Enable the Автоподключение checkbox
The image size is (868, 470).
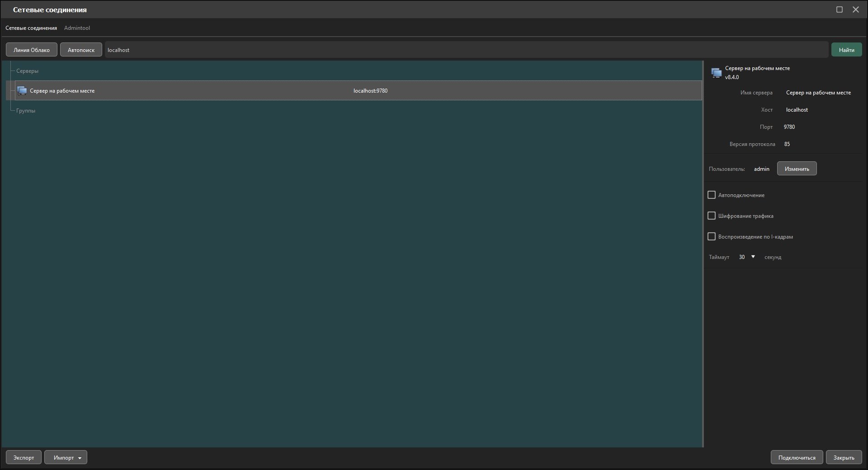click(x=712, y=195)
